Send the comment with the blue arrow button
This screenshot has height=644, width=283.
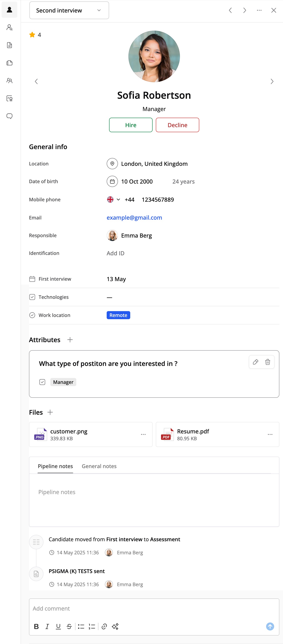(270, 626)
